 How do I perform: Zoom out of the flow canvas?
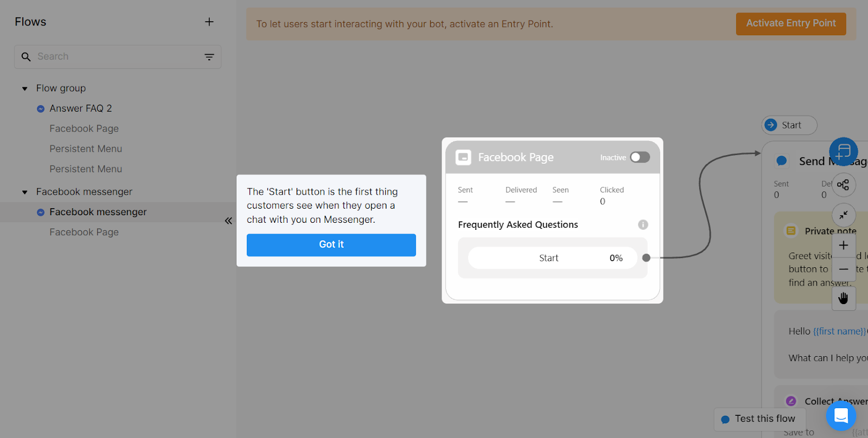pyautogui.click(x=844, y=269)
